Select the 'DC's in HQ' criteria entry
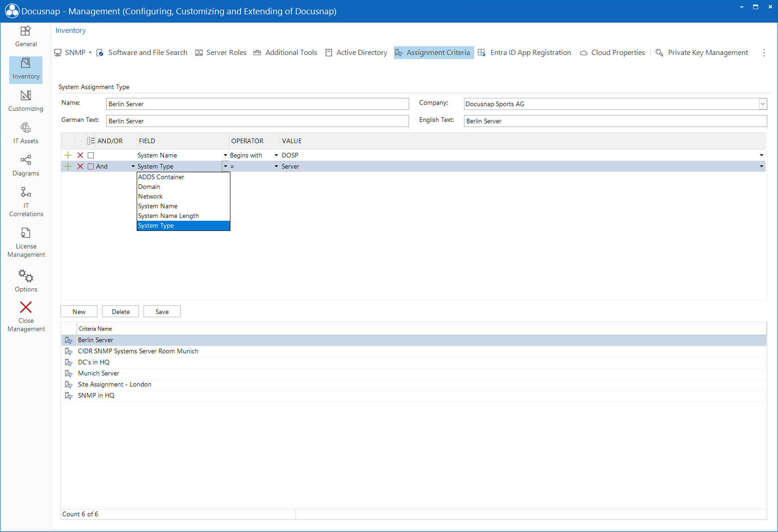The height and width of the screenshot is (532, 778). click(414, 362)
